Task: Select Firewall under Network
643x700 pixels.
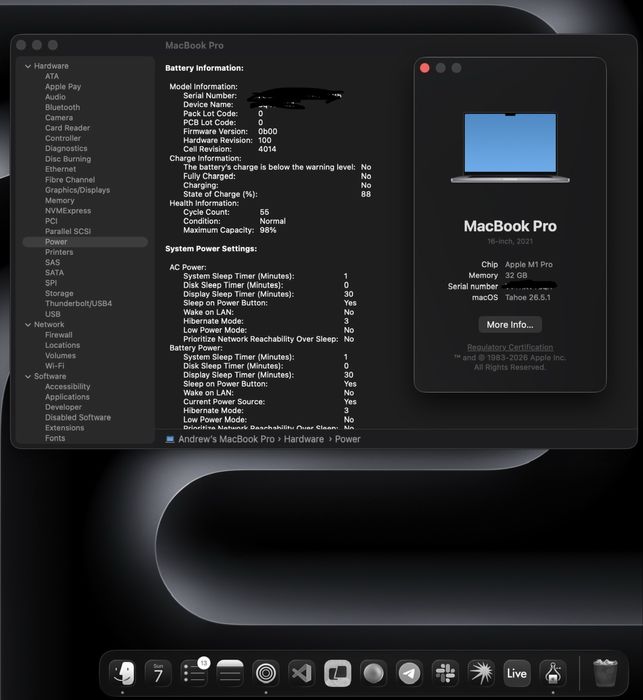Action: coord(58,335)
